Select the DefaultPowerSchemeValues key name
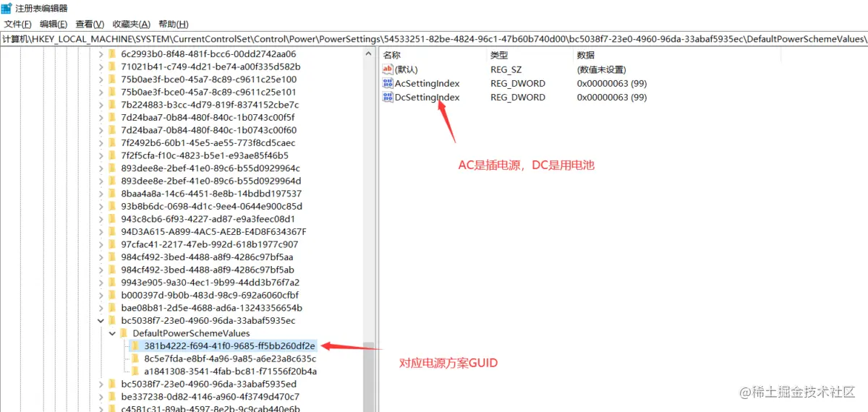 (191, 333)
